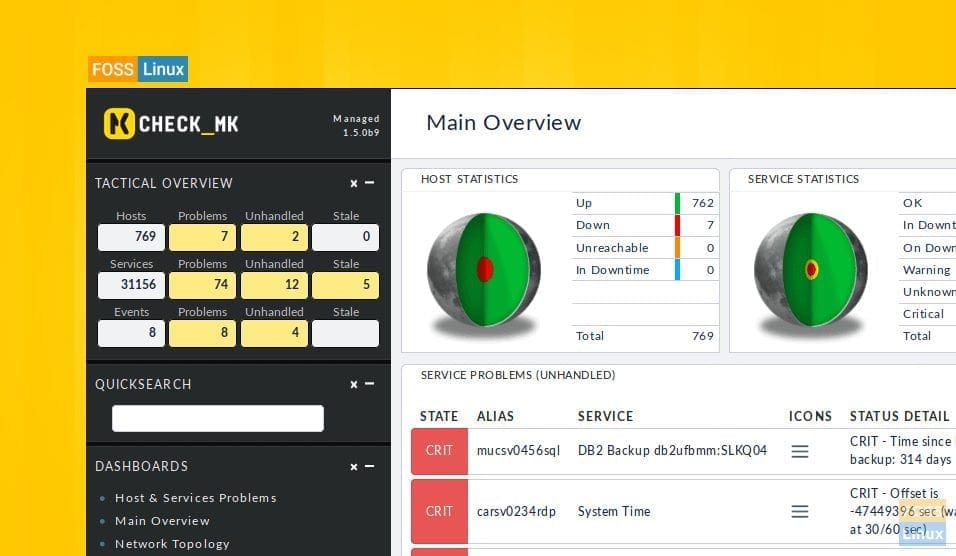Open Network Topology dashboard
The height and width of the screenshot is (556, 956).
click(x=172, y=544)
